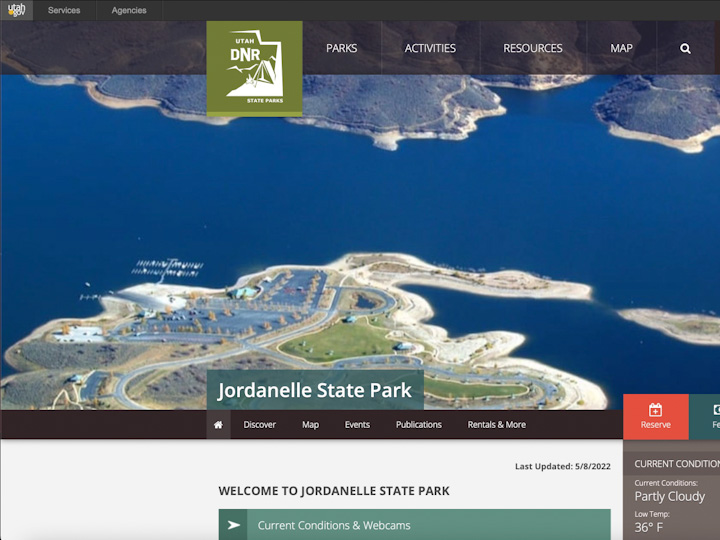This screenshot has width=720, height=540.
Task: Click the 36° F low temperature value
Action: [649, 528]
